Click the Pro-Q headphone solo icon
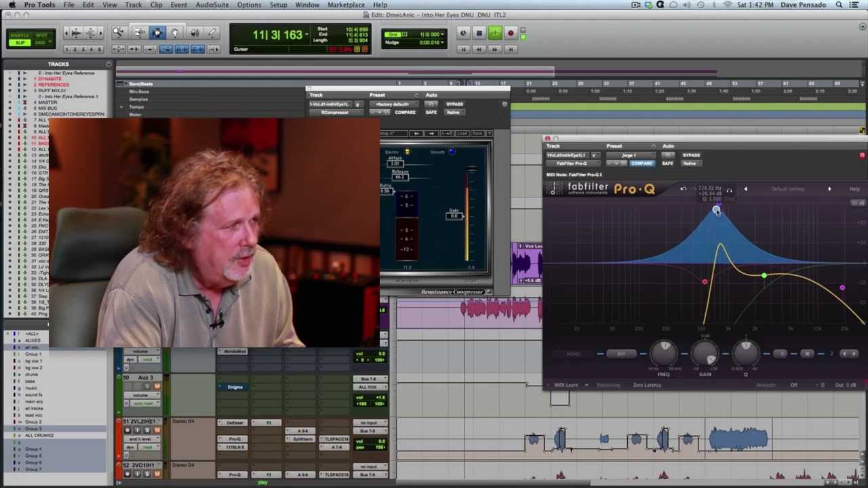This screenshot has width=868, height=488. click(729, 191)
